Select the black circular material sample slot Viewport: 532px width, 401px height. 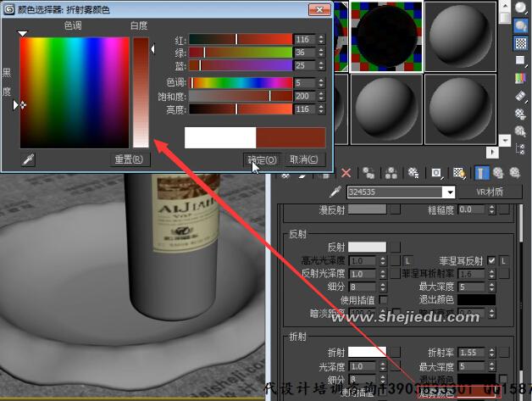(x=385, y=36)
